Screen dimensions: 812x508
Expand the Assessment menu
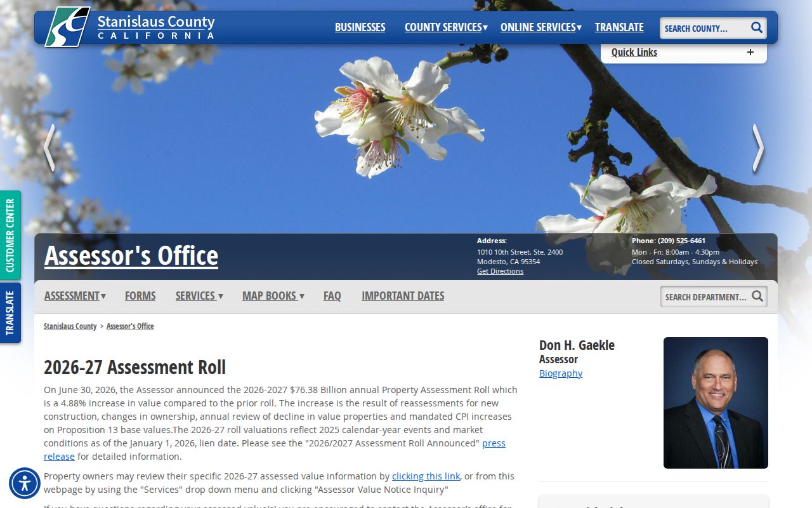[x=75, y=296]
